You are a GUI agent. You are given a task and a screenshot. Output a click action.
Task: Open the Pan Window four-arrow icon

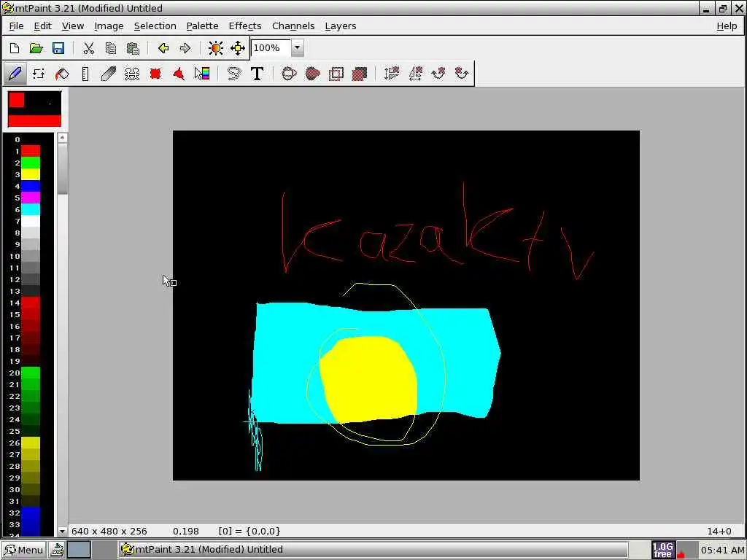click(238, 48)
